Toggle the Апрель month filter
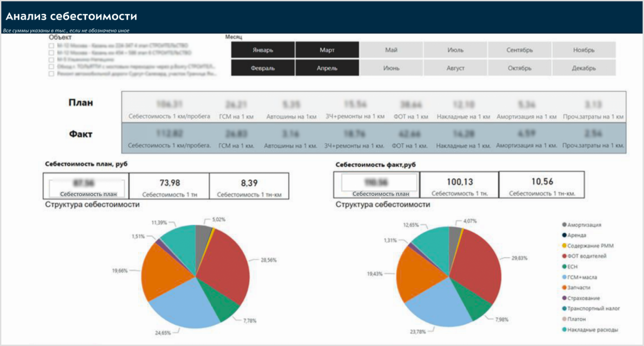Viewport: 644px width, 346px height. [327, 68]
